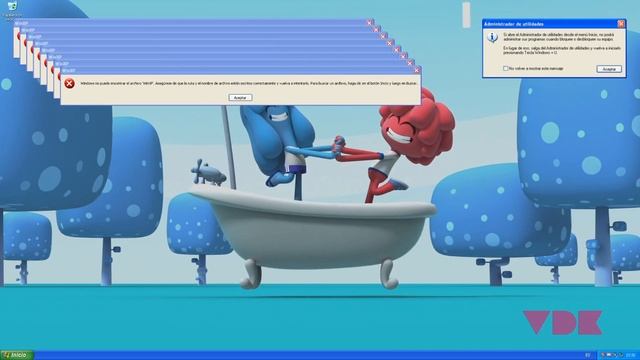Click the red error icon in front dialog

click(x=69, y=83)
